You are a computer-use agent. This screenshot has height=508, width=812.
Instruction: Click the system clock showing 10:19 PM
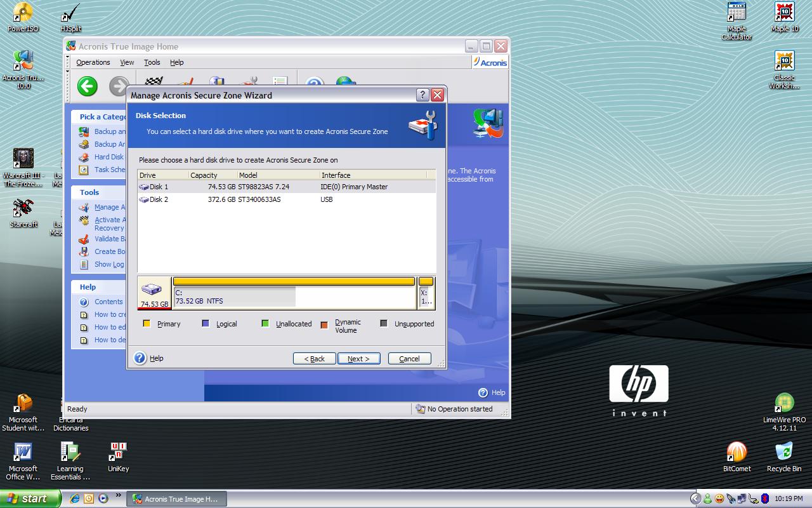[x=789, y=499]
